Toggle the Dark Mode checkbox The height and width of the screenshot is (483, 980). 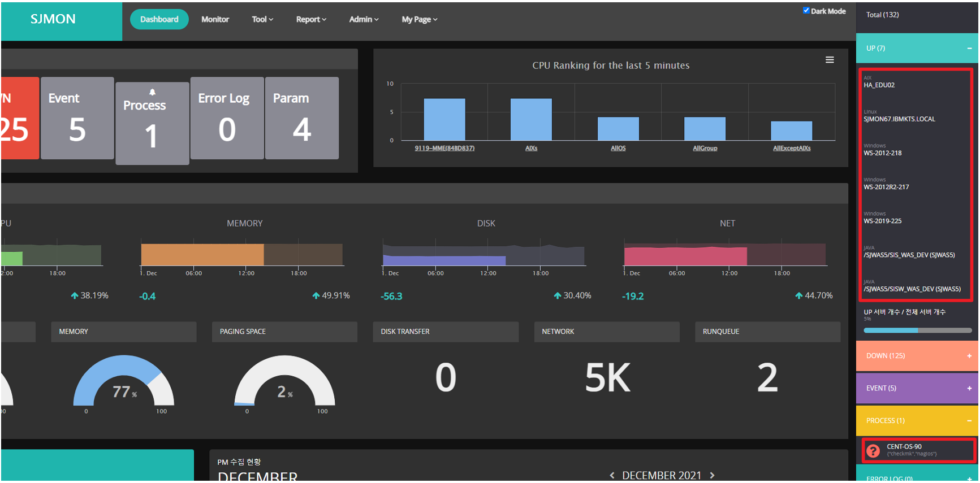pos(806,10)
